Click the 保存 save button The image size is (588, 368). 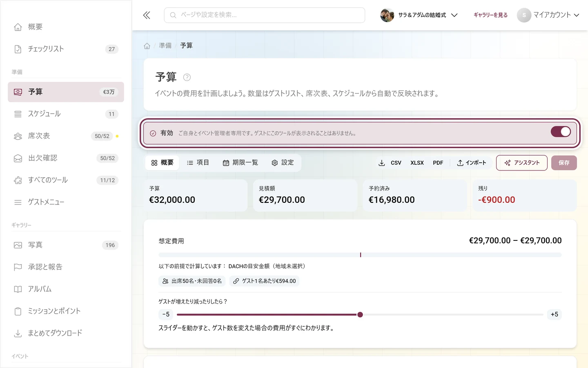pyautogui.click(x=564, y=163)
